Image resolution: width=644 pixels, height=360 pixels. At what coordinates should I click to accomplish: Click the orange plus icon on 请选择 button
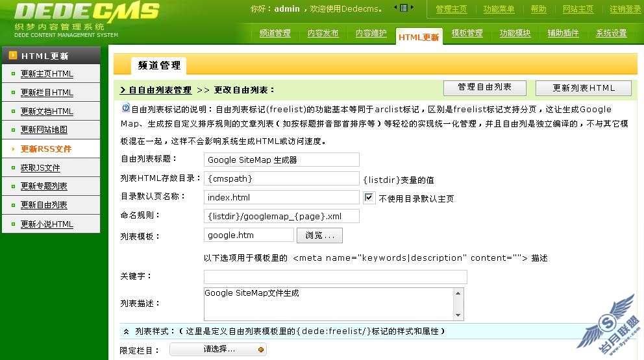coord(261,350)
